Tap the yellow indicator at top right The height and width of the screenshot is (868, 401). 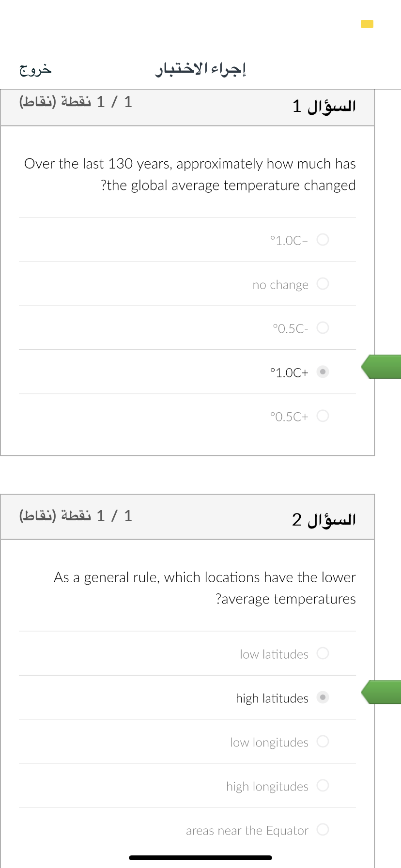pos(367,24)
